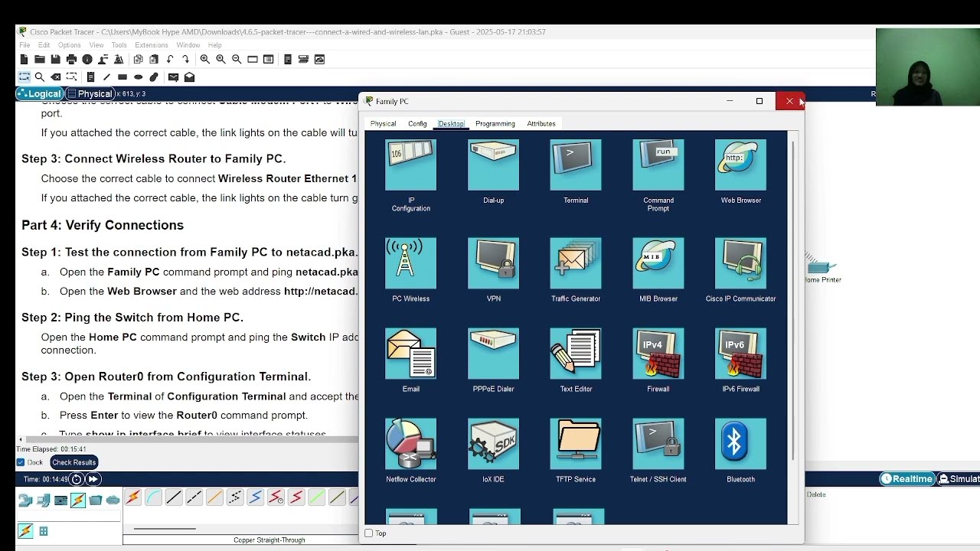Choose the Copper Straight-Through solid black cable
Viewport: 980px width, 551px height.
click(x=174, y=497)
